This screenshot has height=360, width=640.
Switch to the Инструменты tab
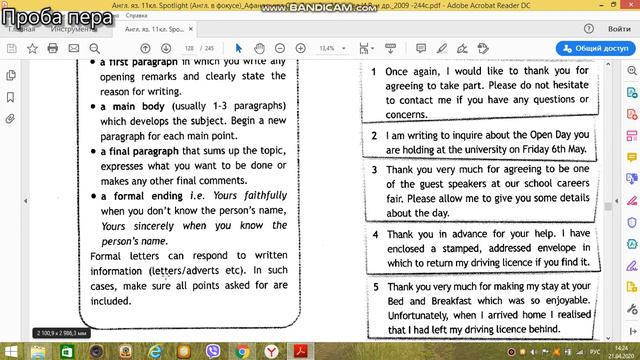click(x=73, y=29)
